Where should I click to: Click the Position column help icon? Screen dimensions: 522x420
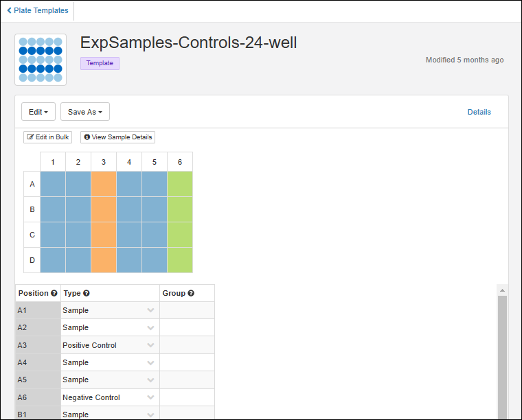coord(54,294)
